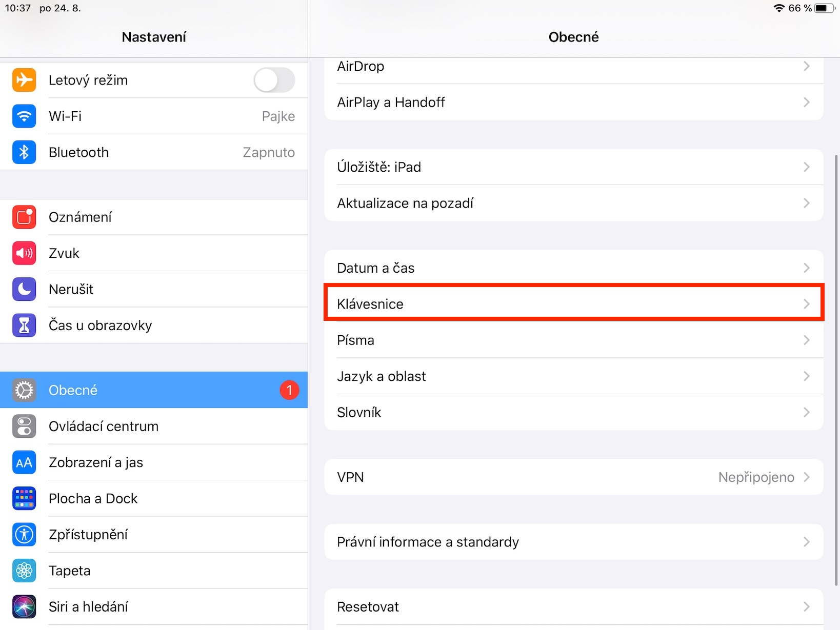Open Jazyk a oblast settings
The image size is (840, 630).
pyautogui.click(x=573, y=376)
